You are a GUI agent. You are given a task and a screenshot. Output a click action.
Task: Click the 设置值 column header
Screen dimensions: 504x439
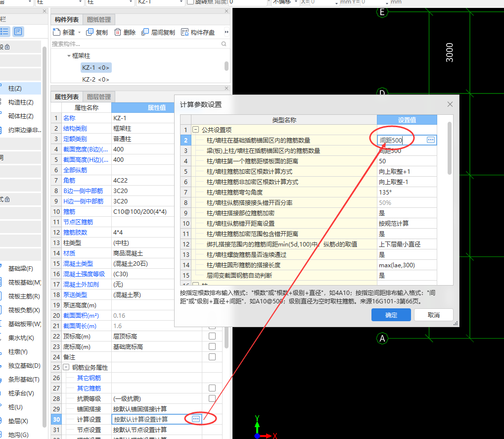click(407, 120)
